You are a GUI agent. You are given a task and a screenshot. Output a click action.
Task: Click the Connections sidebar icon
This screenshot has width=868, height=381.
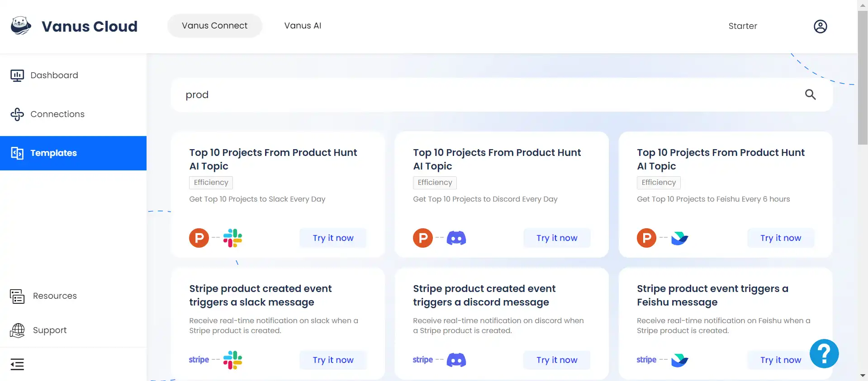click(17, 114)
